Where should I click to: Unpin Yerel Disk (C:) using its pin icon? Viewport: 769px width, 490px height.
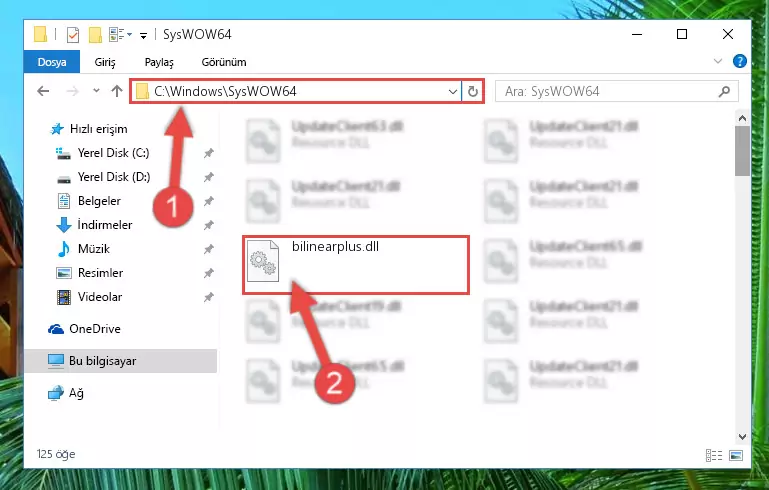click(208, 153)
